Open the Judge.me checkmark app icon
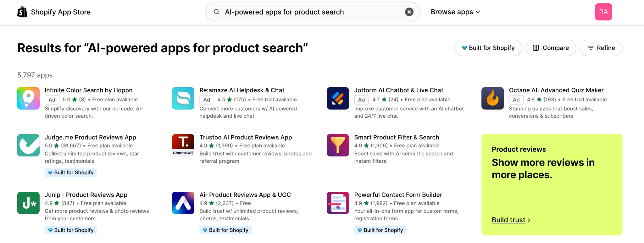The width and height of the screenshot is (644, 243). (28, 145)
